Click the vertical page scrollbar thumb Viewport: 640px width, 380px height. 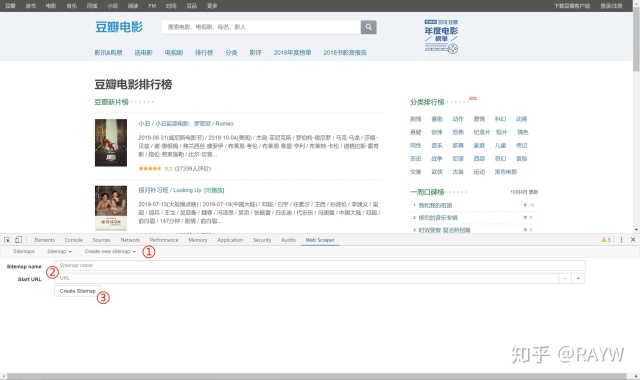(x=636, y=39)
